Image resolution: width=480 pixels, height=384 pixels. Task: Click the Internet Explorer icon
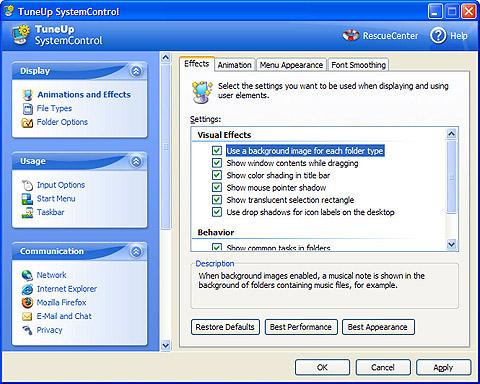pos(27,289)
